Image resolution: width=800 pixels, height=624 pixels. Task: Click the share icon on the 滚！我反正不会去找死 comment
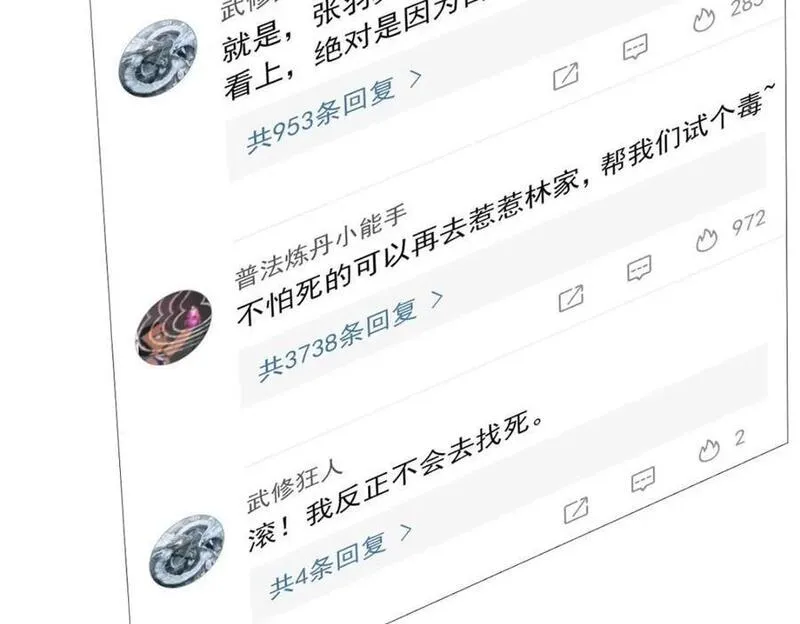tap(576, 510)
